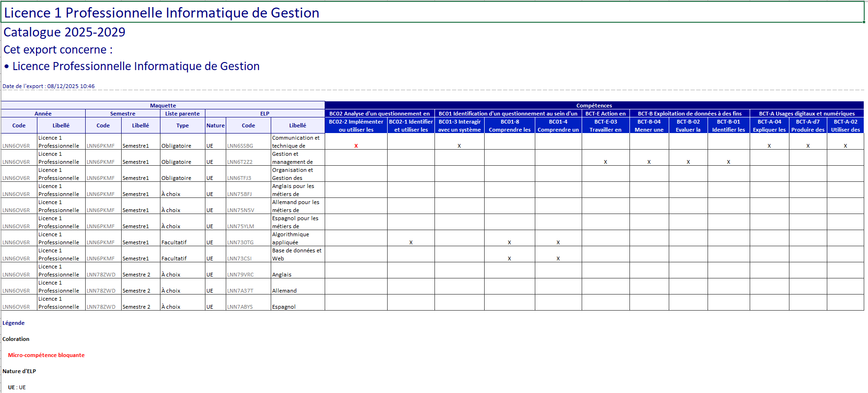Select the export date cell
This screenshot has width=868, height=393.
[49, 86]
